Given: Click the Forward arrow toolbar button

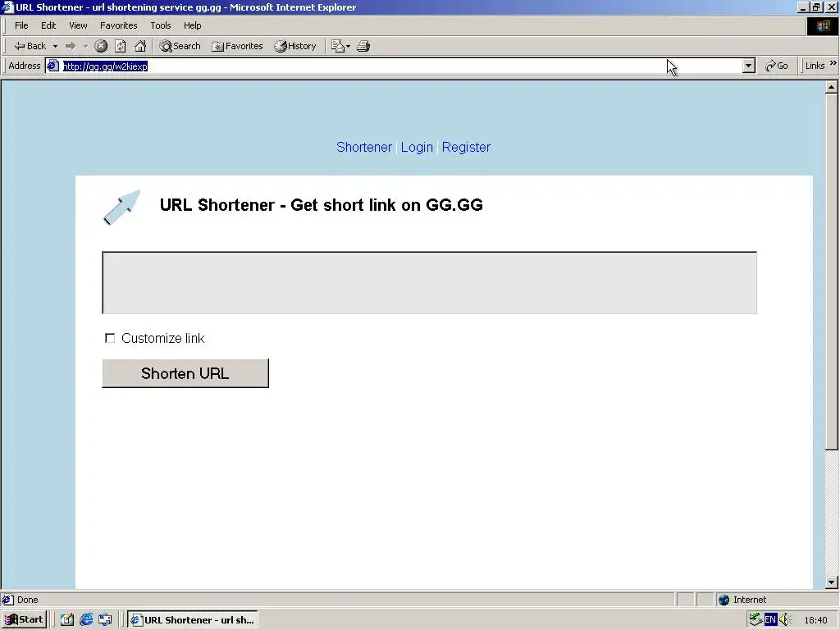Looking at the screenshot, I should coord(71,46).
